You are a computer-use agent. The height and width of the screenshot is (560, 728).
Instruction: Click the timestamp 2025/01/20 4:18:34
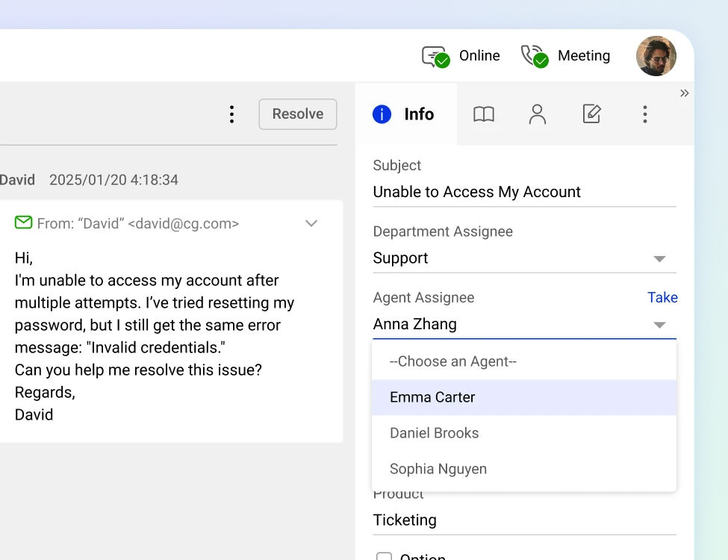coord(113,180)
